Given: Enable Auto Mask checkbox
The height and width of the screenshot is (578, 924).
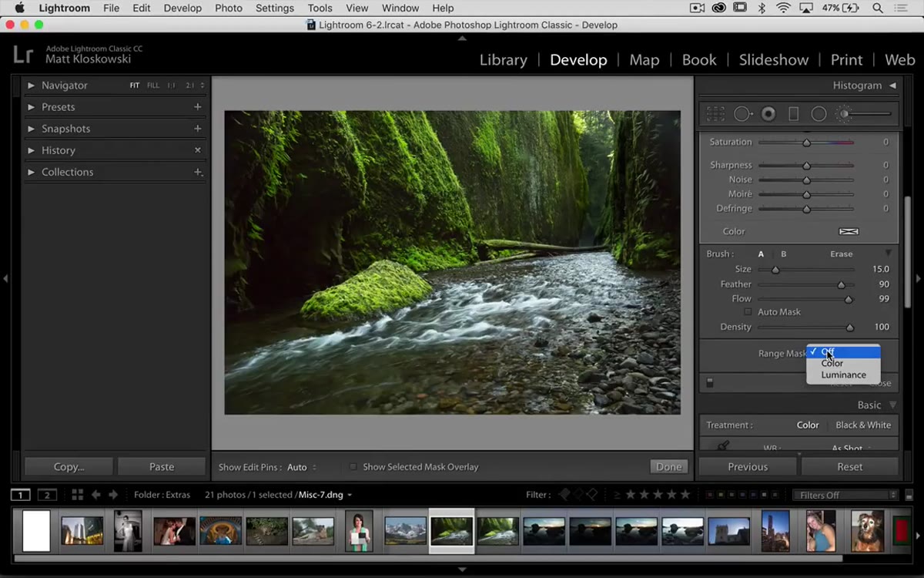Looking at the screenshot, I should pyautogui.click(x=748, y=312).
